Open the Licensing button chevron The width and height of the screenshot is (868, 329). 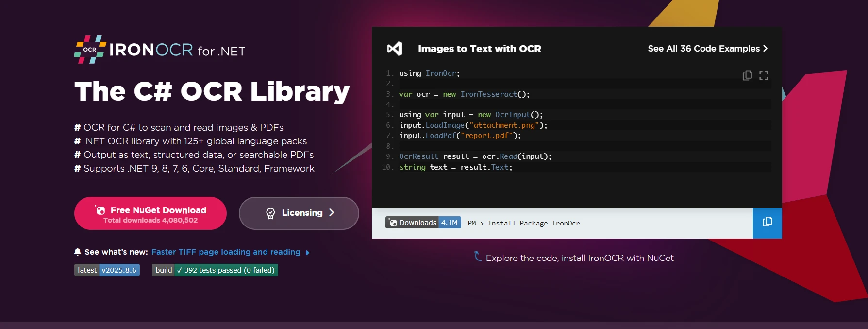pyautogui.click(x=332, y=212)
